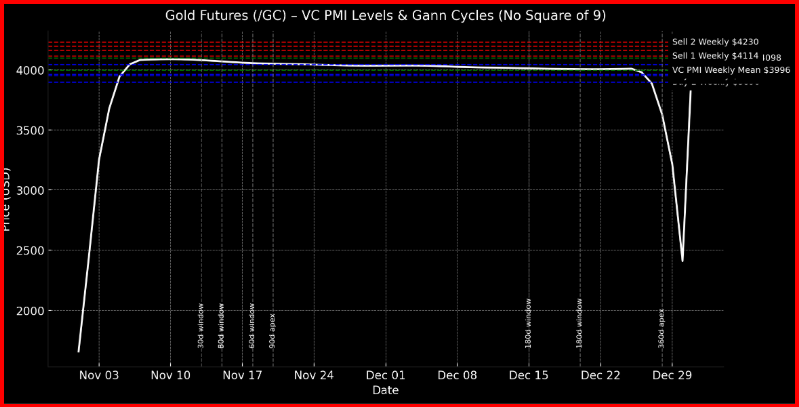This screenshot has width=799, height=407.
Task: Select the 4000 price tick label
Action: tap(27, 70)
